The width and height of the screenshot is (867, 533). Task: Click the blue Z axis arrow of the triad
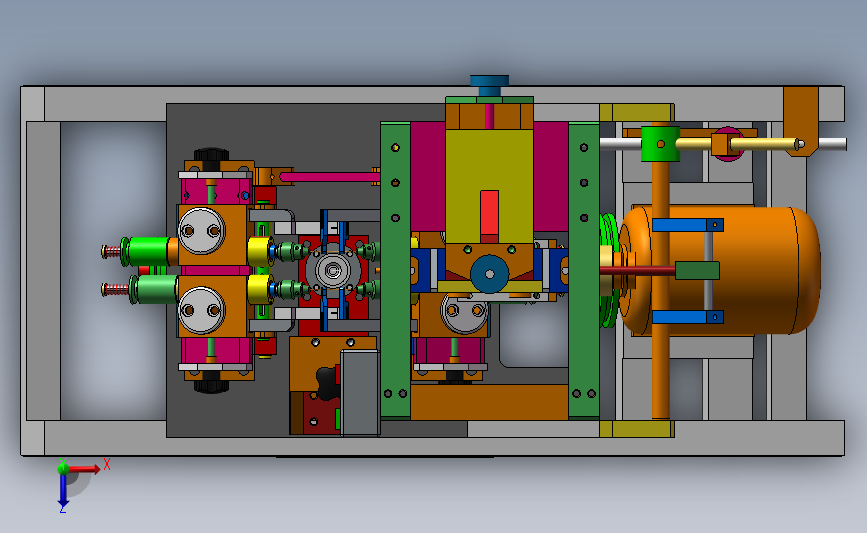(63, 491)
